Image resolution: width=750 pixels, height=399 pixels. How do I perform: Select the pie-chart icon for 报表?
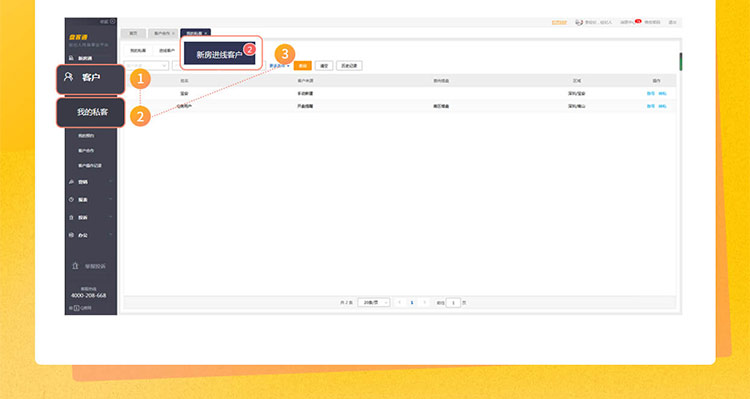pyautogui.click(x=71, y=200)
